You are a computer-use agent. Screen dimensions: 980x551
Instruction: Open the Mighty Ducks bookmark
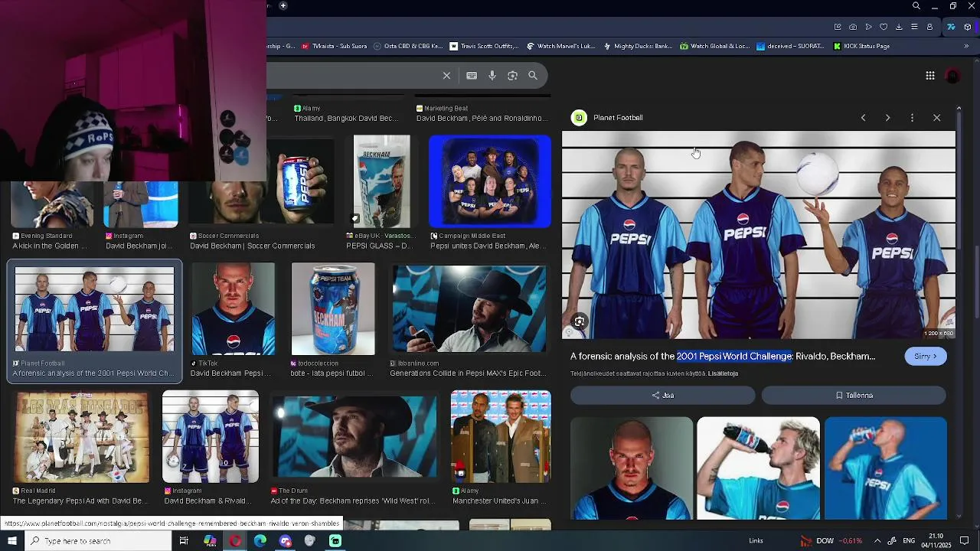tap(638, 46)
